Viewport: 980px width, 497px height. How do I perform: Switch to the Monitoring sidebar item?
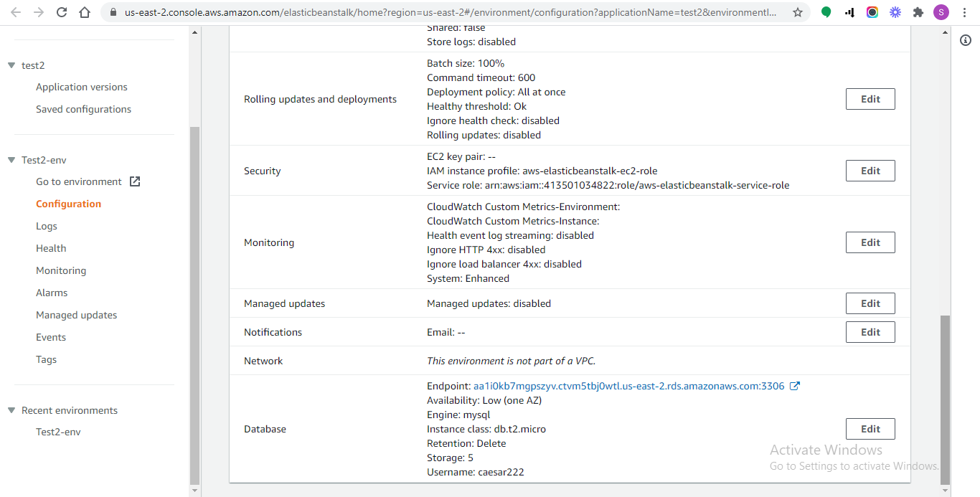click(61, 270)
